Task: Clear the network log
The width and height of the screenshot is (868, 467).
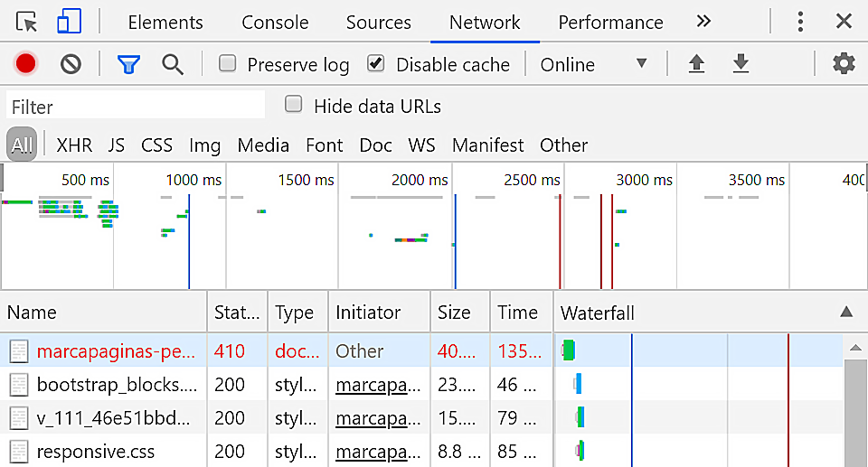Action: [x=71, y=64]
